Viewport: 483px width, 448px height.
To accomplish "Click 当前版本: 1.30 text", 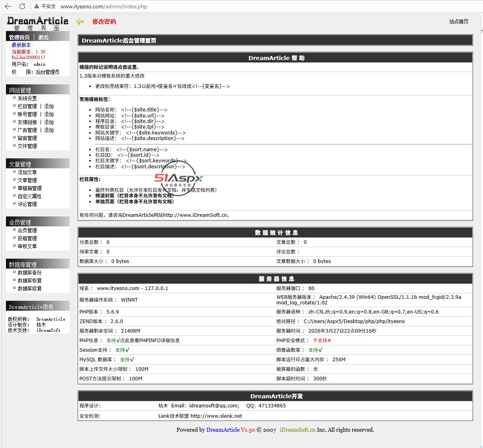I will point(29,52).
